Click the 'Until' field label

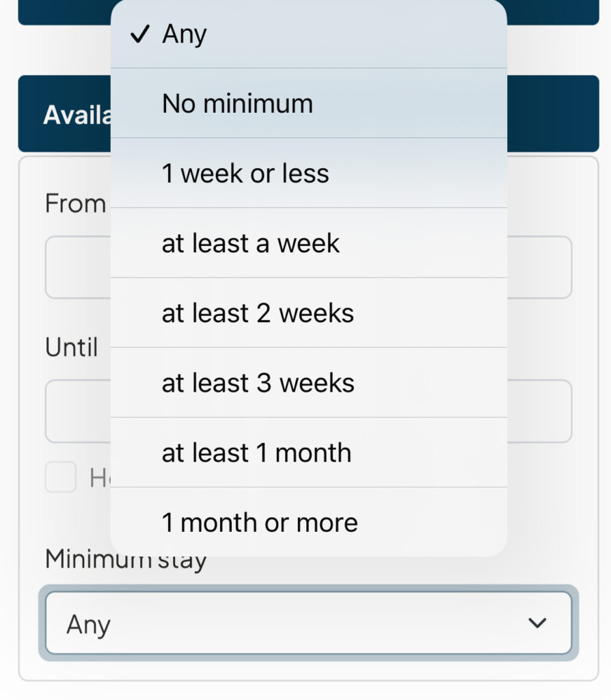[71, 347]
